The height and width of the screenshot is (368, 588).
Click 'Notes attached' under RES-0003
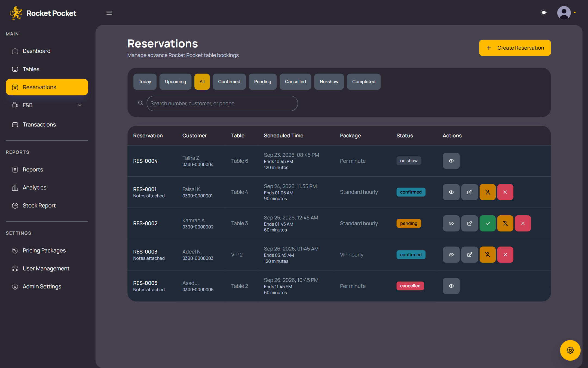pos(149,258)
